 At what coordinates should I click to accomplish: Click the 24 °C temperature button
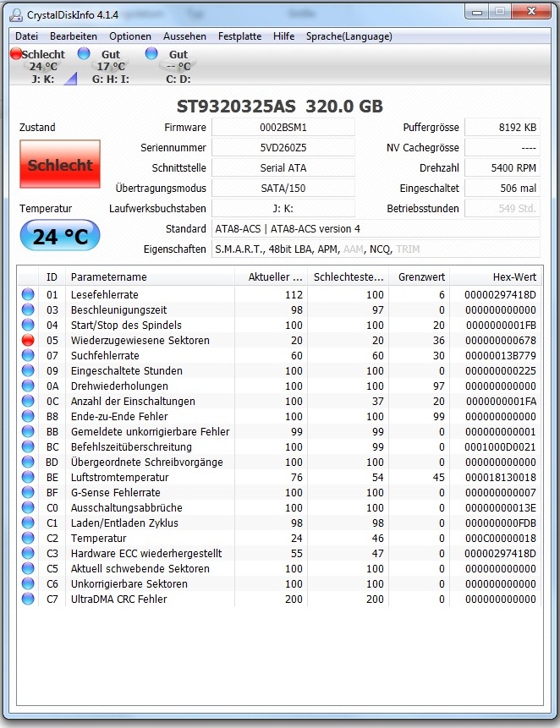pos(60,236)
